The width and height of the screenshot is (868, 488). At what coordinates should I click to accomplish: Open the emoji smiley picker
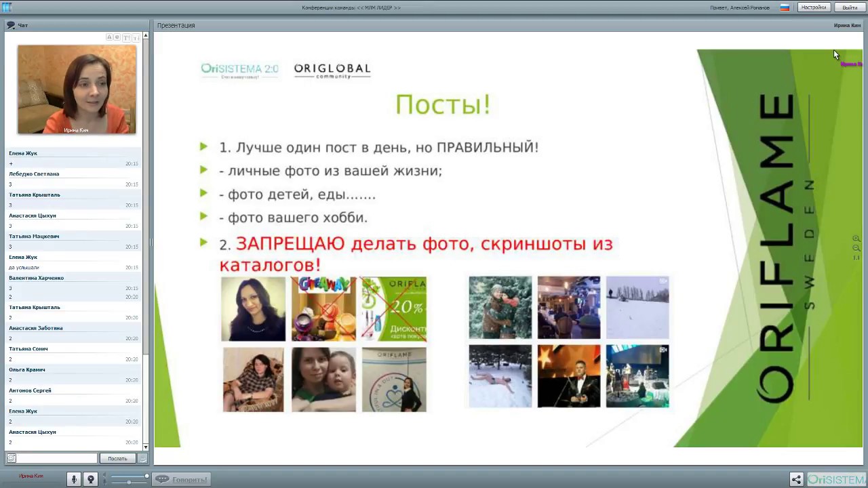[12, 458]
